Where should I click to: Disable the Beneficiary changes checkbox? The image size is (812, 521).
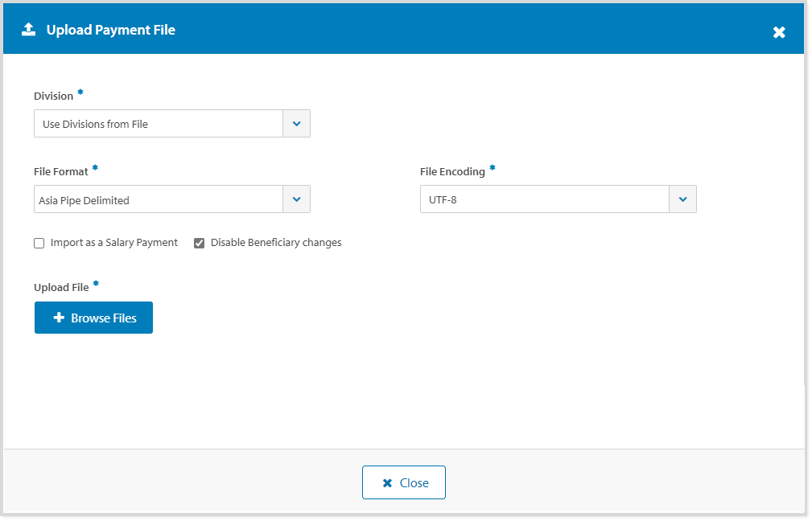199,242
